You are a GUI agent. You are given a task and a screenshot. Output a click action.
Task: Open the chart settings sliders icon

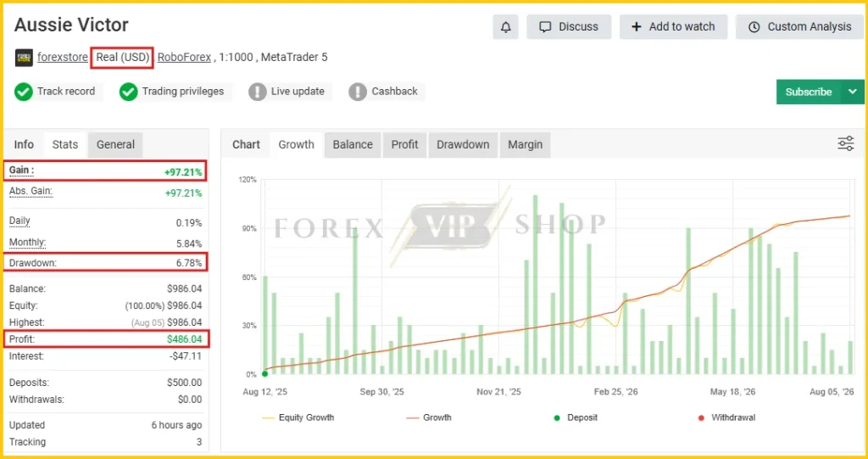click(x=845, y=143)
